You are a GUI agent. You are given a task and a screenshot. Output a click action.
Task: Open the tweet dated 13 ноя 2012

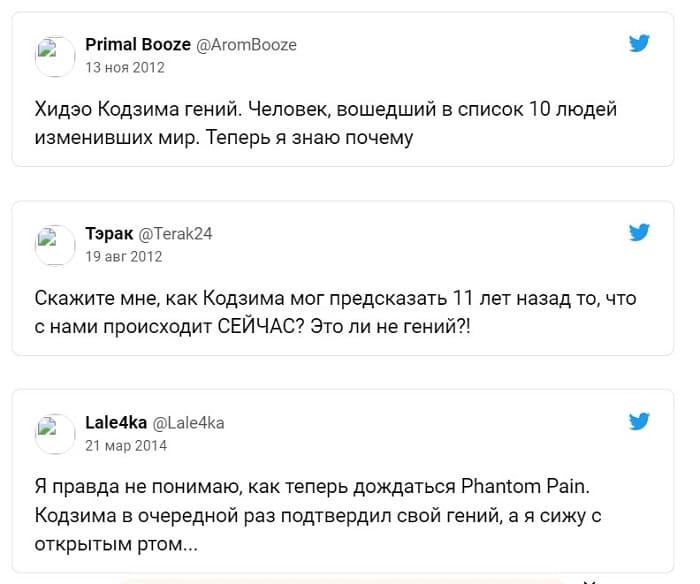[125, 67]
